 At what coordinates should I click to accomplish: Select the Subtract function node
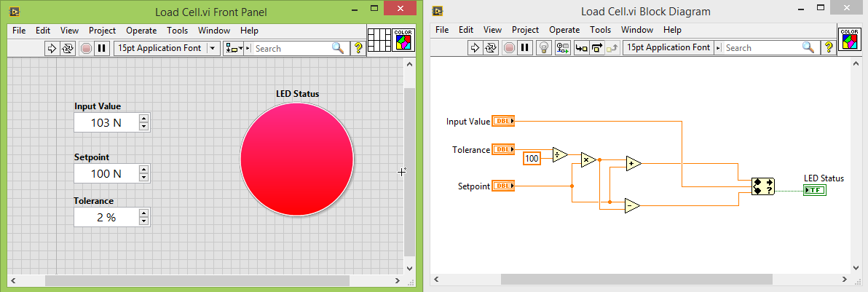pos(631,205)
